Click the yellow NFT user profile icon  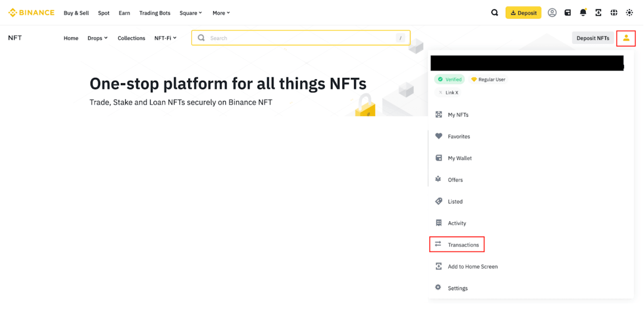(626, 38)
